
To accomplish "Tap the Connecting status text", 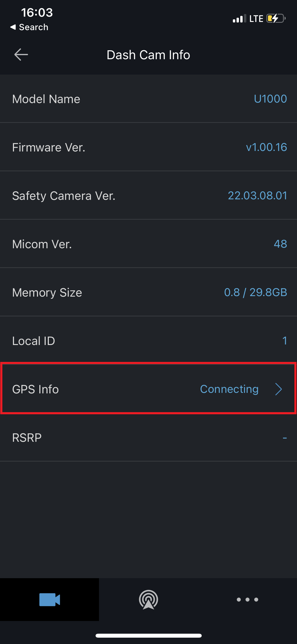I will [x=229, y=389].
